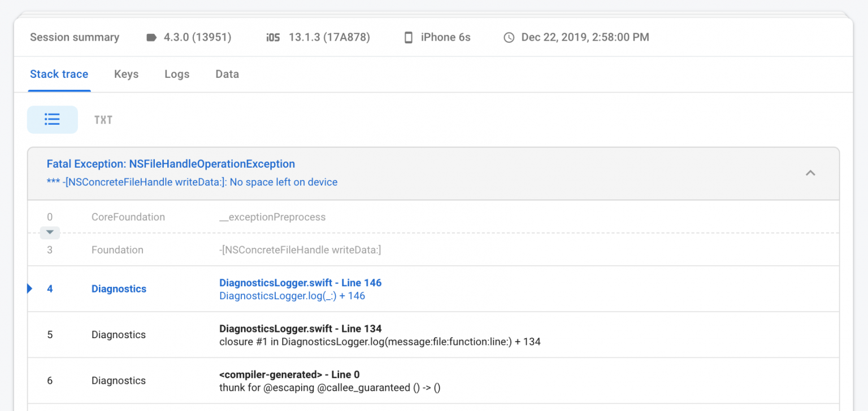Collapse the NSFileHandleOperationException exception card
868x411 pixels.
pos(810,173)
